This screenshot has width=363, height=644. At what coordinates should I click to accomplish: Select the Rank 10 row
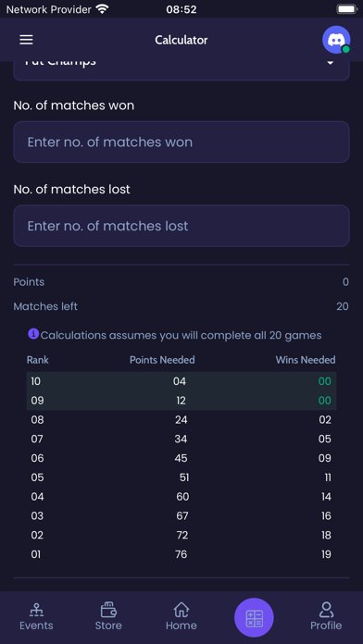(x=181, y=381)
